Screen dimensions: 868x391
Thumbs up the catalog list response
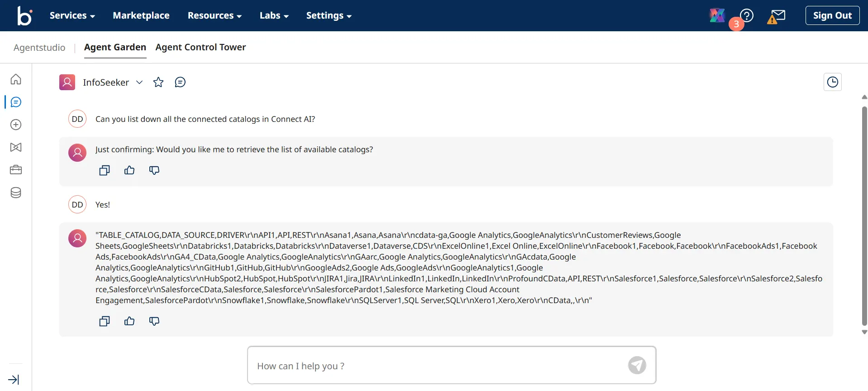(x=129, y=321)
